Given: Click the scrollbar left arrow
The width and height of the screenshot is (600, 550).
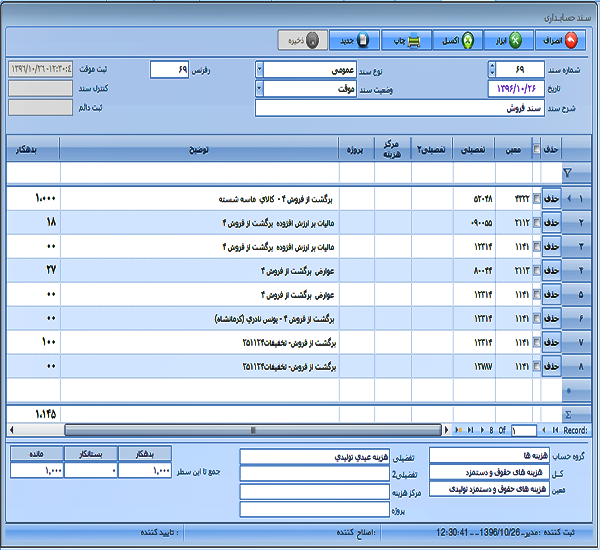Looking at the screenshot, I should click(x=11, y=431).
